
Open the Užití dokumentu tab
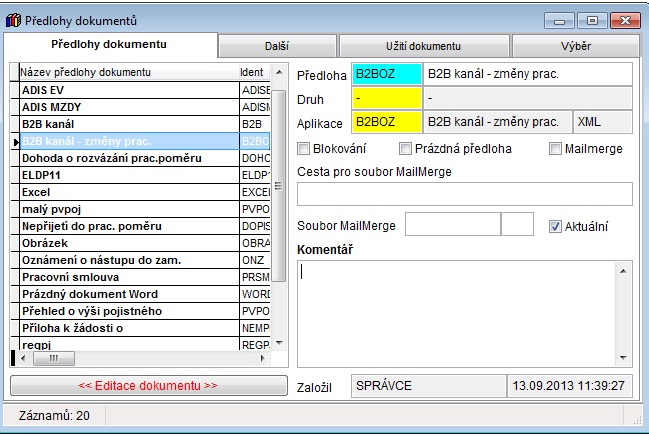click(x=424, y=46)
